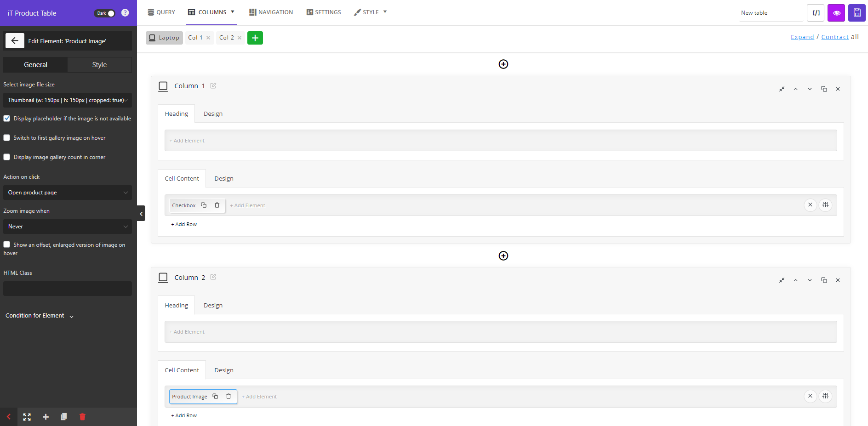The width and height of the screenshot is (868, 426).
Task: Go to the QUERY tab
Action: [x=161, y=12]
